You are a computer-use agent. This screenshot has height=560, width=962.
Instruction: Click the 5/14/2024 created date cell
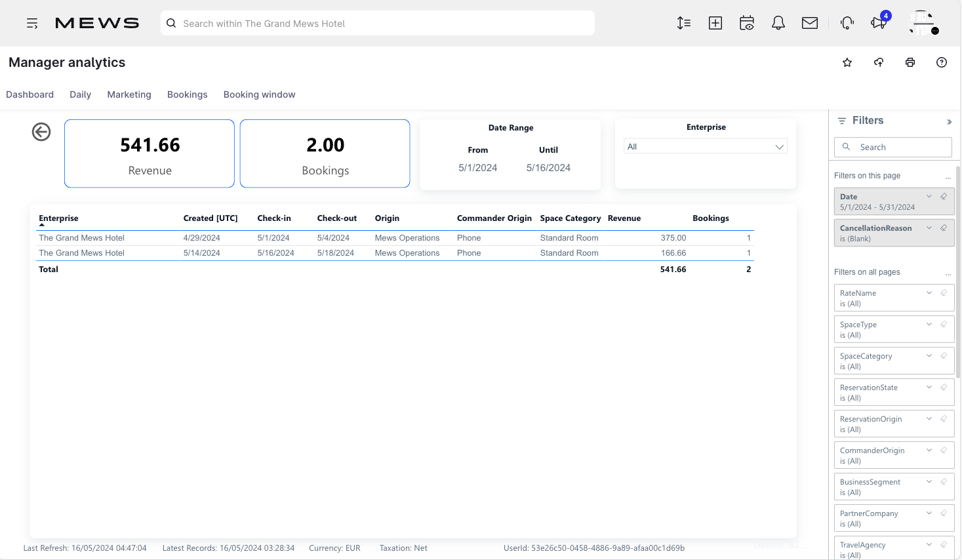[202, 253]
